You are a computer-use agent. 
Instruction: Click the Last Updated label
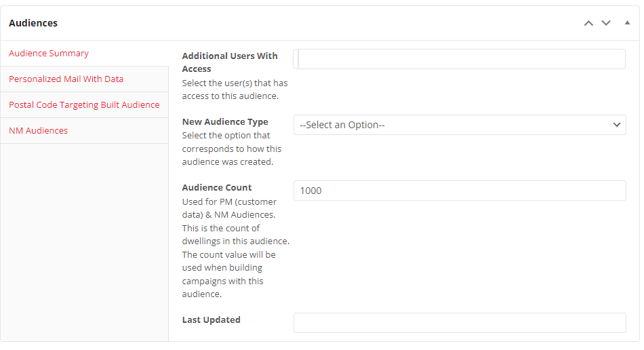point(212,320)
